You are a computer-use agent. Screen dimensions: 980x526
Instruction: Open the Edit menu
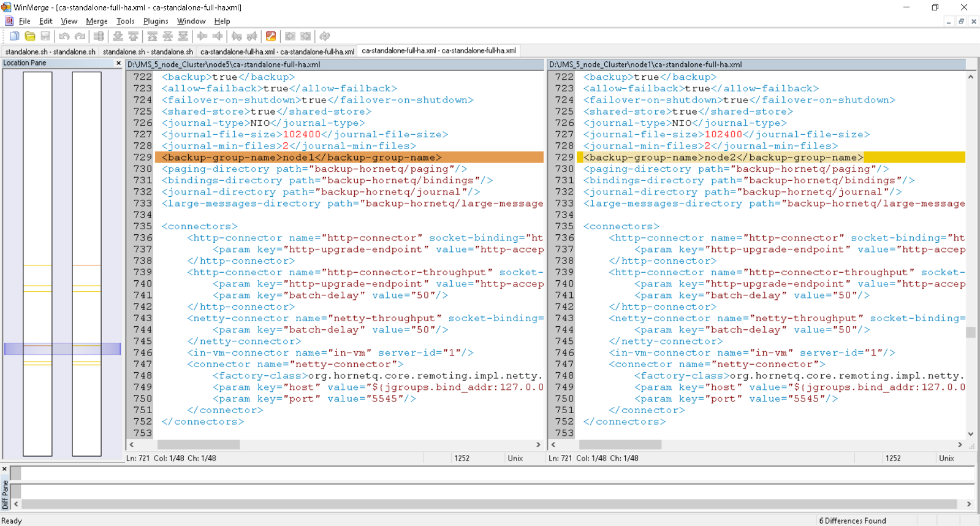click(x=45, y=21)
